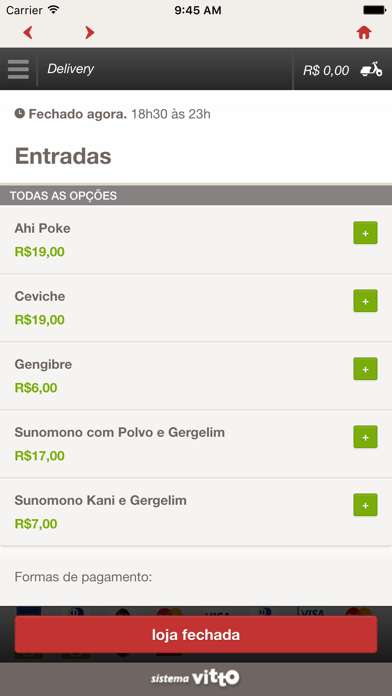Tap the Entradas category heading
The height and width of the screenshot is (696, 392).
(63, 156)
